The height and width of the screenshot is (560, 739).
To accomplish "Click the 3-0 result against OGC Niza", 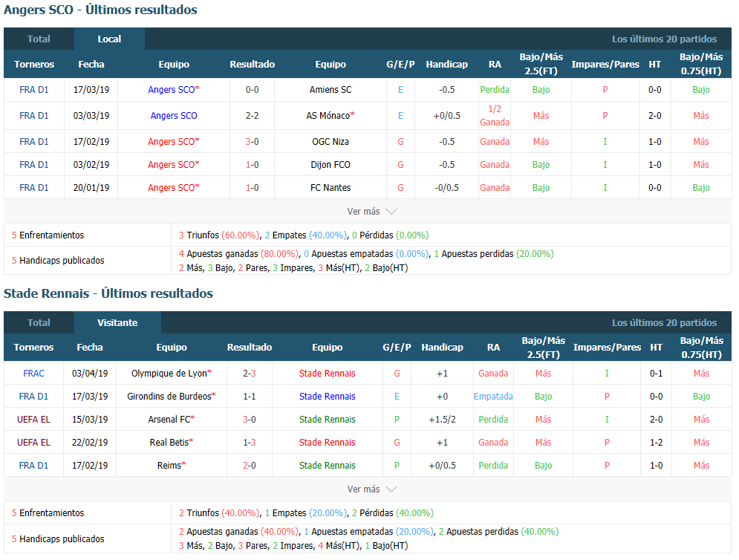I will click(252, 141).
